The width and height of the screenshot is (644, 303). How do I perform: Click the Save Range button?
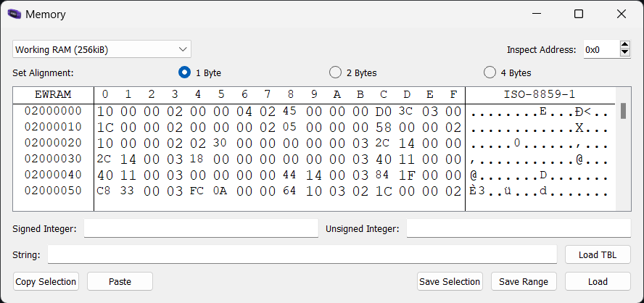pos(524,281)
